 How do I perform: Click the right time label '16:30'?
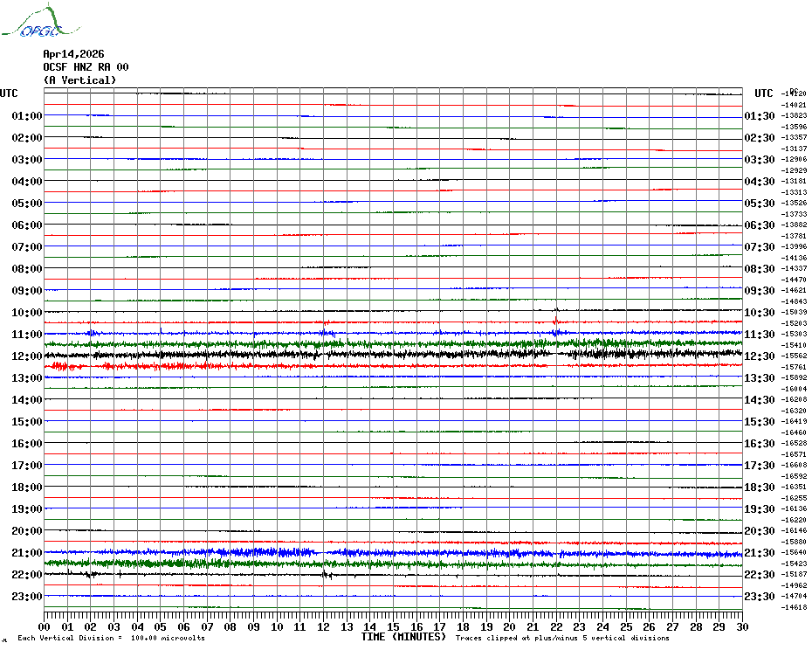[760, 444]
